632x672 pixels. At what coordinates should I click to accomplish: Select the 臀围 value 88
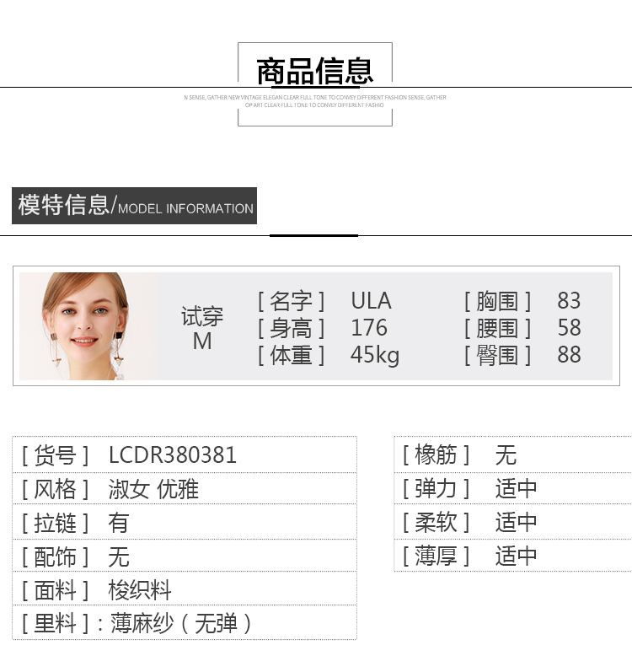click(x=569, y=355)
